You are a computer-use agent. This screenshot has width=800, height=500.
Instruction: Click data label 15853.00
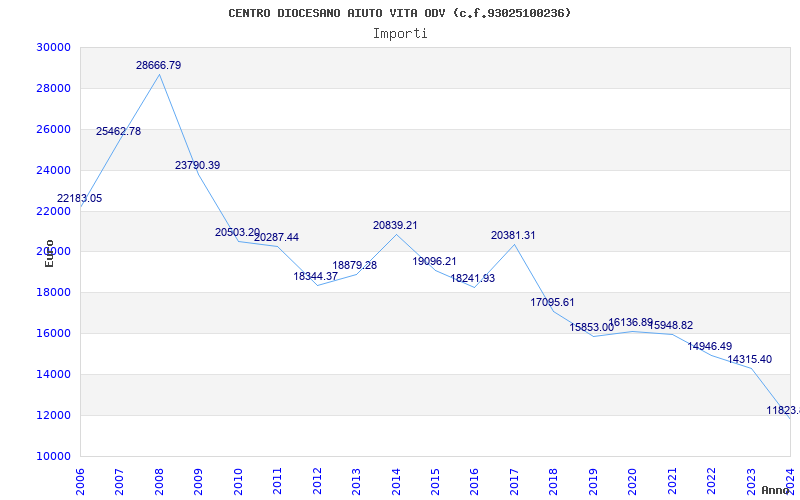pyautogui.click(x=591, y=328)
